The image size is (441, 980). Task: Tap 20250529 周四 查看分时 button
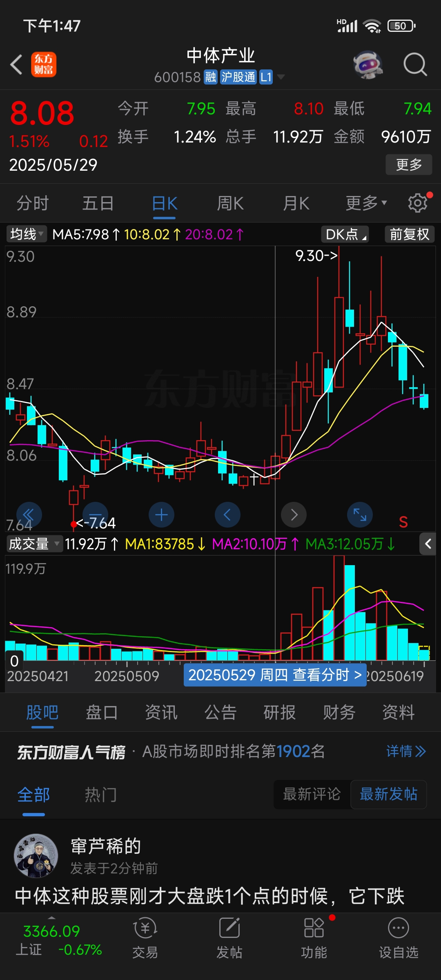(275, 675)
